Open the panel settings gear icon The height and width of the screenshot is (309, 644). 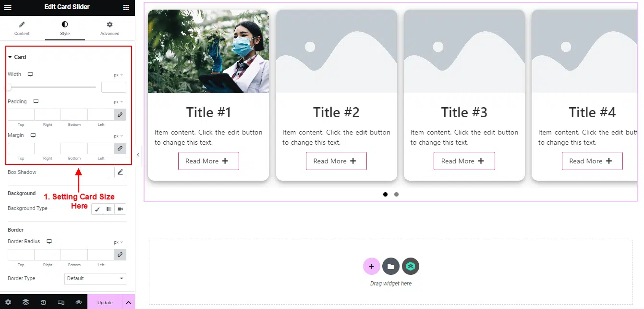coord(8,302)
